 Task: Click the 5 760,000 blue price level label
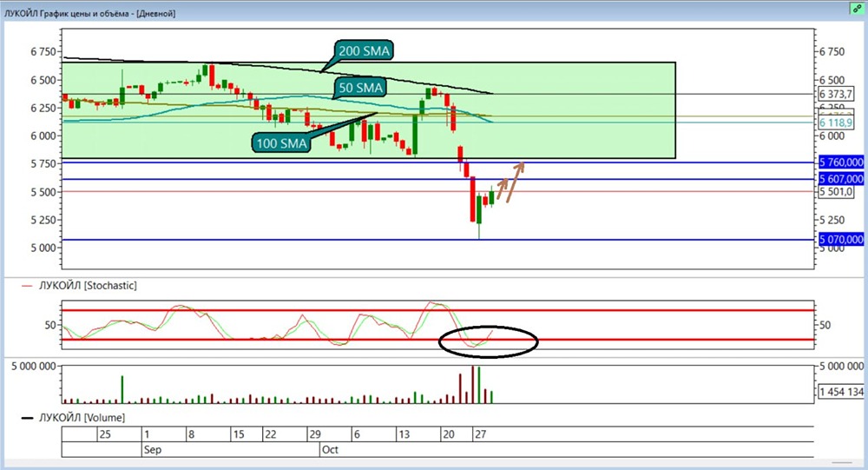pyautogui.click(x=840, y=162)
